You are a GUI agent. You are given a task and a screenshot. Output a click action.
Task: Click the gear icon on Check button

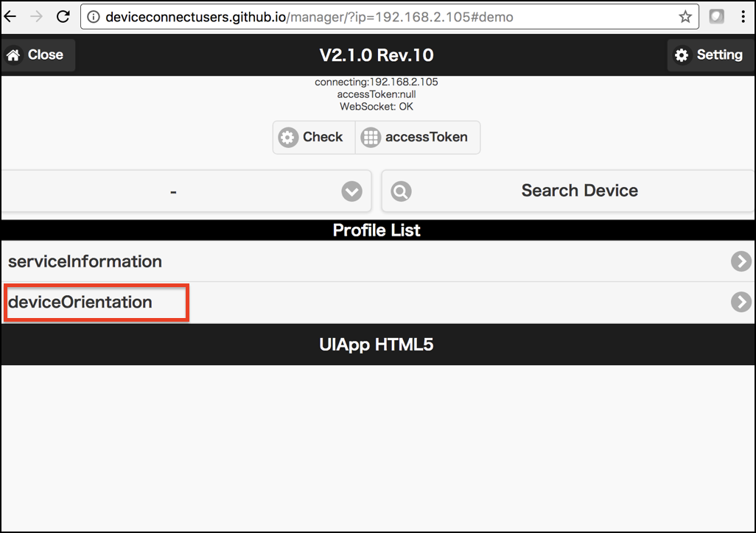[x=288, y=138]
